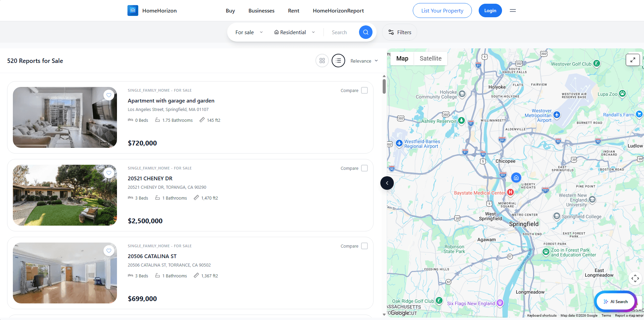The height and width of the screenshot is (320, 644).
Task: Open the For sale dropdown
Action: [x=249, y=32]
